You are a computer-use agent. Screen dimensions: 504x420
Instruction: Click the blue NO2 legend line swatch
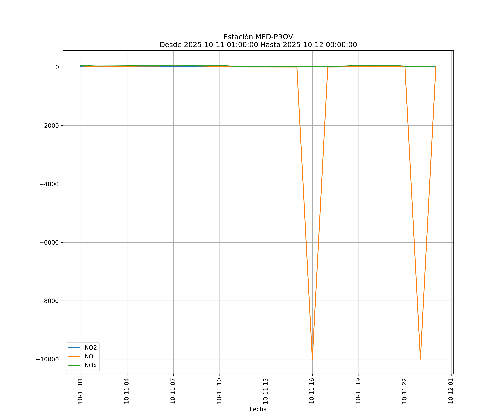(x=74, y=347)
